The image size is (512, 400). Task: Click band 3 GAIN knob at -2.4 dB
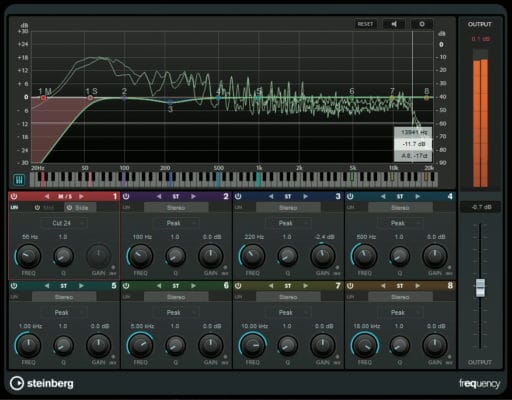pyautogui.click(x=322, y=256)
